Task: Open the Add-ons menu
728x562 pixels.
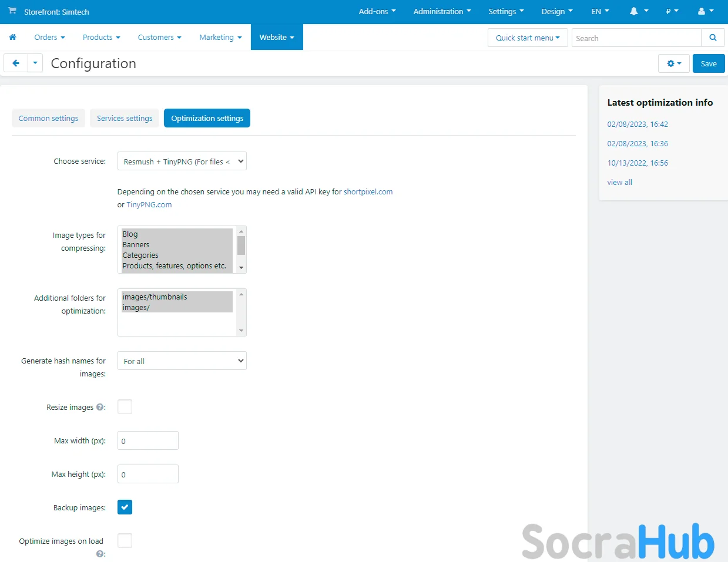Action: [377, 11]
